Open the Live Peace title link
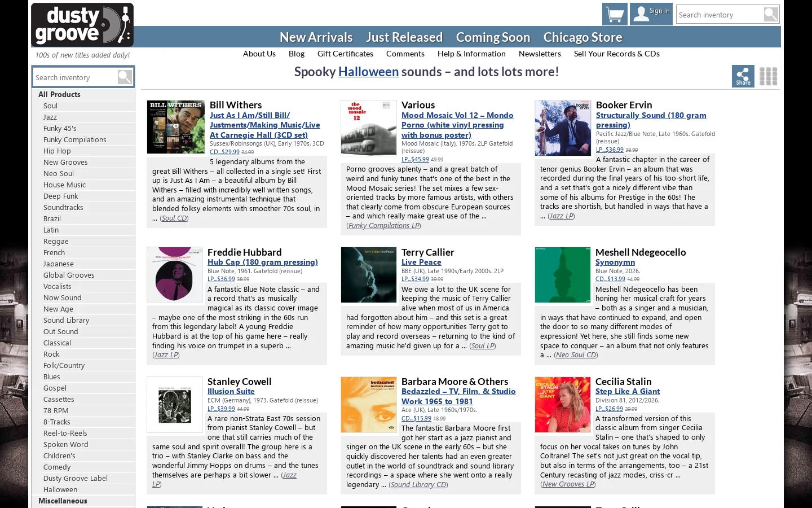 pos(421,262)
